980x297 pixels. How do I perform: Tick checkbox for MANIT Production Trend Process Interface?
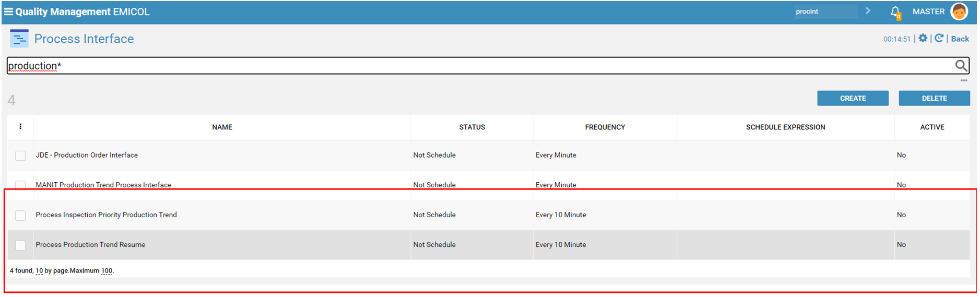tap(20, 185)
